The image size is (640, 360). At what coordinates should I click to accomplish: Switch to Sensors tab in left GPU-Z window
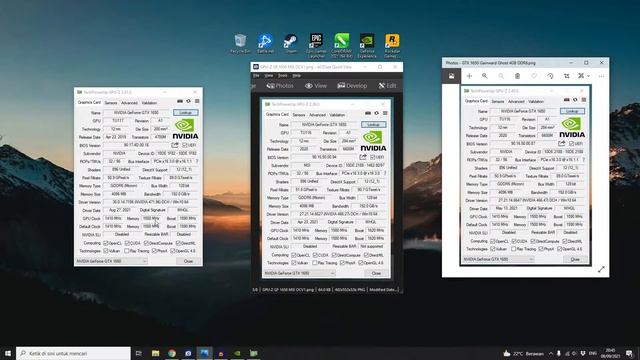point(111,103)
